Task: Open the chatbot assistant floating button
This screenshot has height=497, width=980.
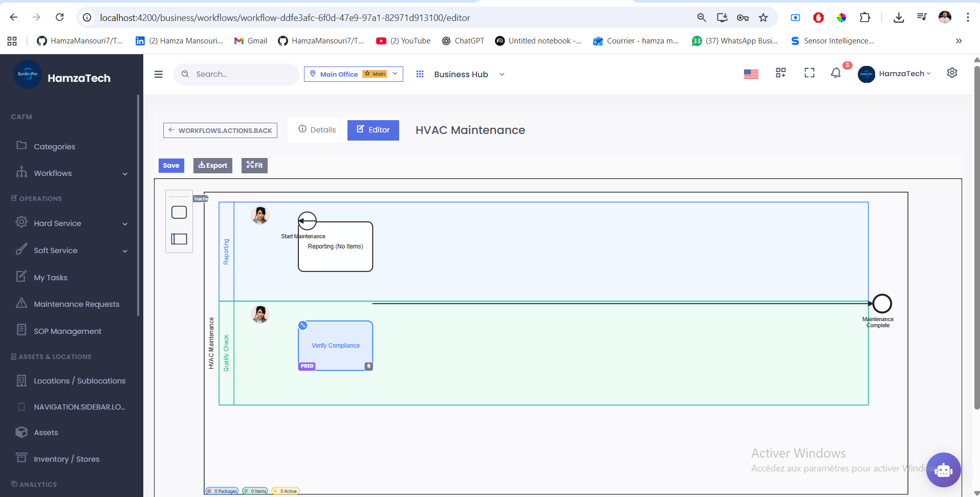Action: tap(943, 469)
